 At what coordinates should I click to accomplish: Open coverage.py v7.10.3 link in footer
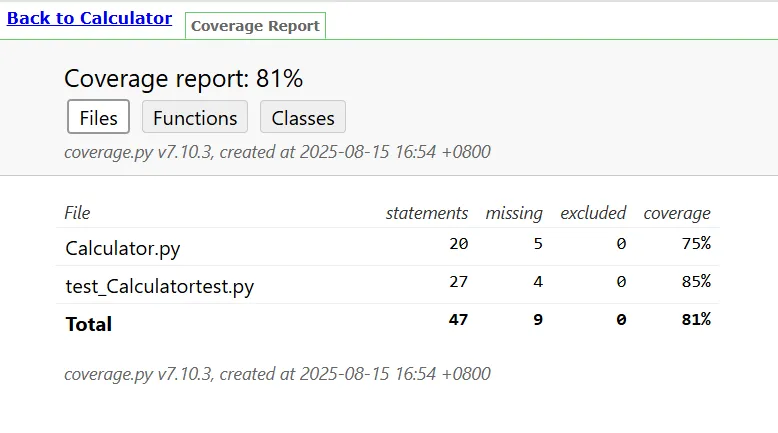click(x=139, y=374)
